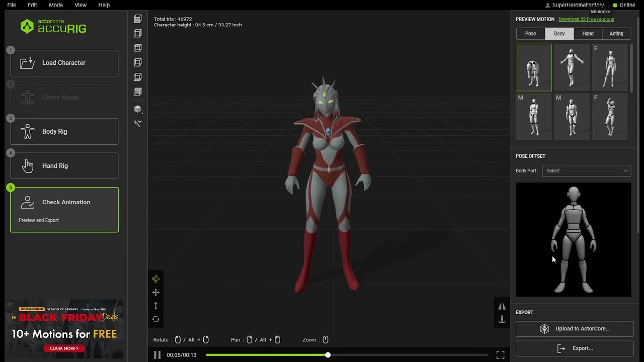This screenshot has height=362, width=644.
Task: Select the second view cube icon in toolbar
Action: click(x=137, y=33)
